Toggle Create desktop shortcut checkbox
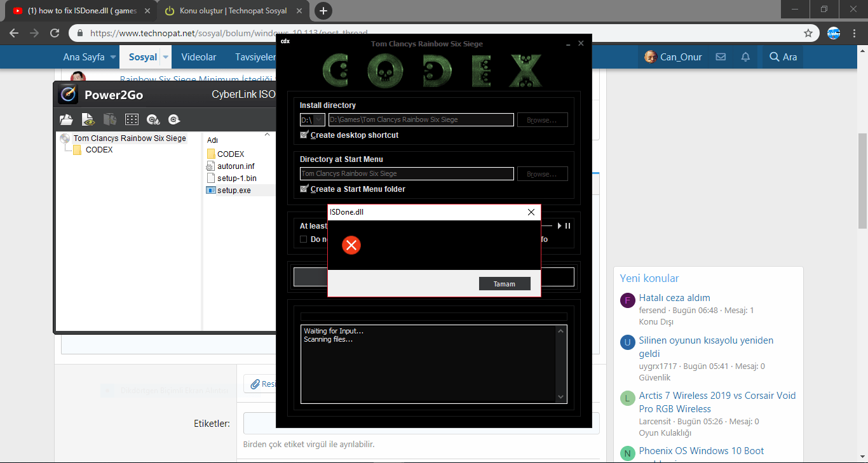Image resolution: width=868 pixels, height=463 pixels. point(304,135)
